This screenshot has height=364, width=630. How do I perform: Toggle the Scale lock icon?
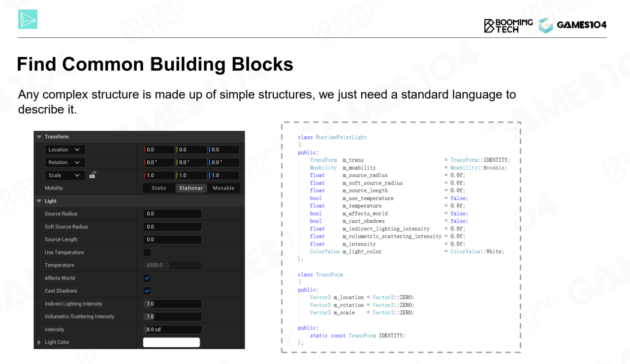[93, 175]
